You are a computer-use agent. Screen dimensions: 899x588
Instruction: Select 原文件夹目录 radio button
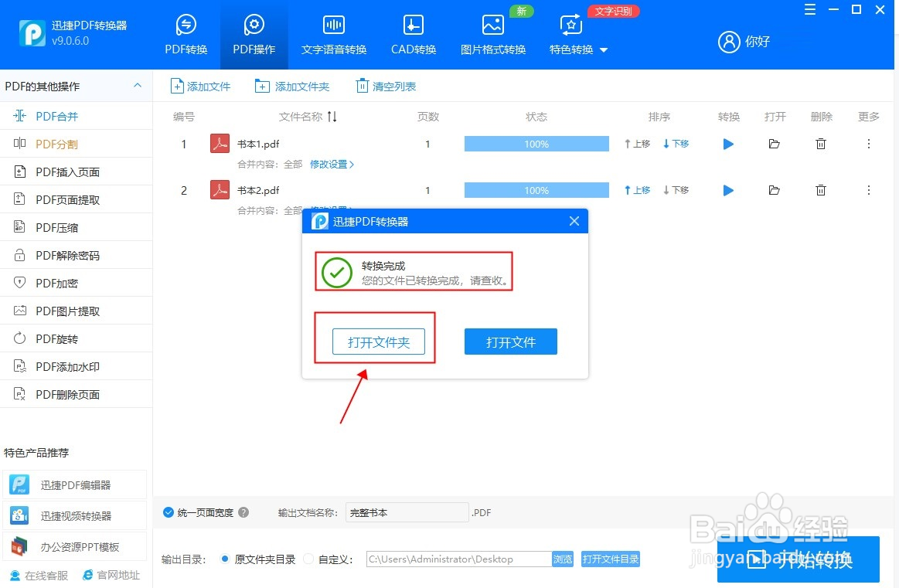[225, 559]
